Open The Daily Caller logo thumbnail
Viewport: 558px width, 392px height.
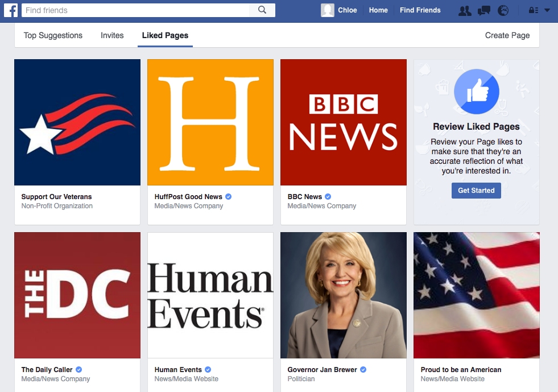click(77, 295)
